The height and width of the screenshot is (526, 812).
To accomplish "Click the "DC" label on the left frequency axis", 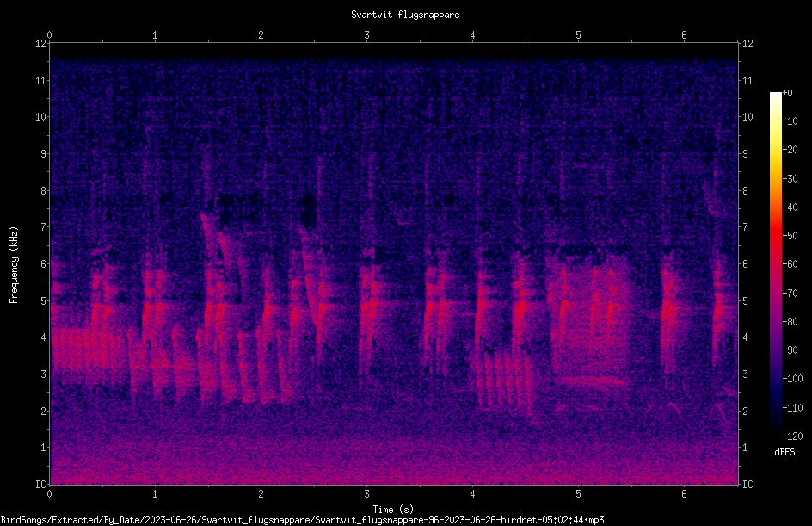I will [41, 485].
